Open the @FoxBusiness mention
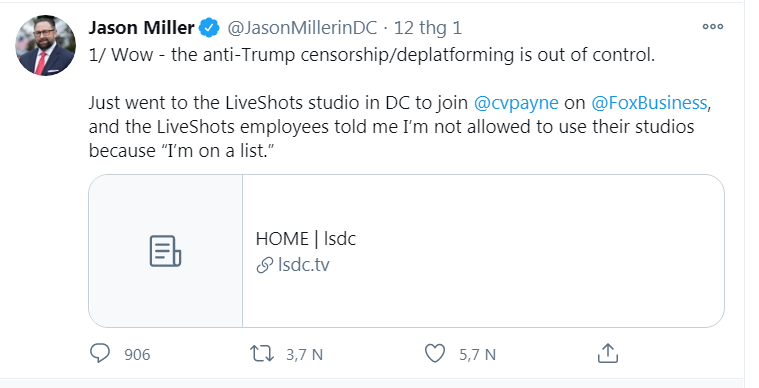The width and height of the screenshot is (759, 388). pos(649,103)
